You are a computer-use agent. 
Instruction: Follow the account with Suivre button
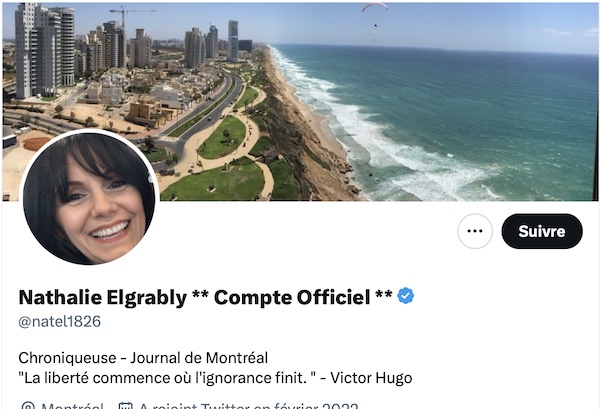coord(542,231)
